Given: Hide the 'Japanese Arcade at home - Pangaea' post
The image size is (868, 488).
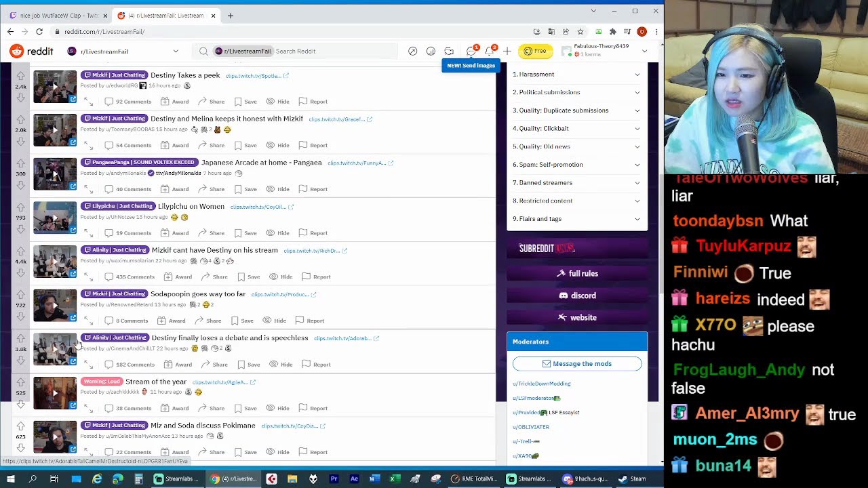Looking at the screenshot, I should coord(278,189).
